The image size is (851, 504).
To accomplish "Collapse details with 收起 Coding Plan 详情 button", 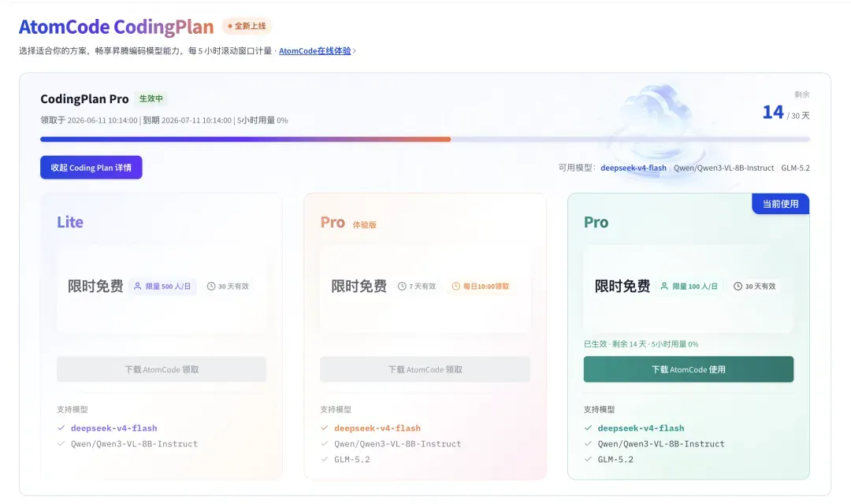I will pos(91,167).
